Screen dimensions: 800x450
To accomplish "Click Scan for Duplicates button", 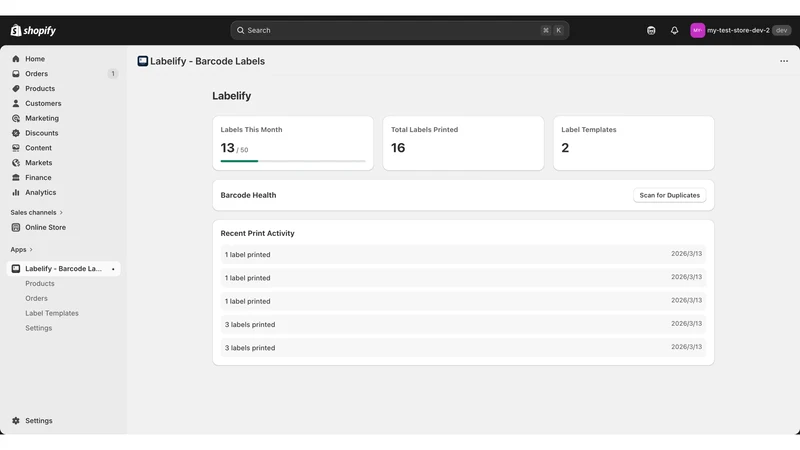I will [669, 195].
